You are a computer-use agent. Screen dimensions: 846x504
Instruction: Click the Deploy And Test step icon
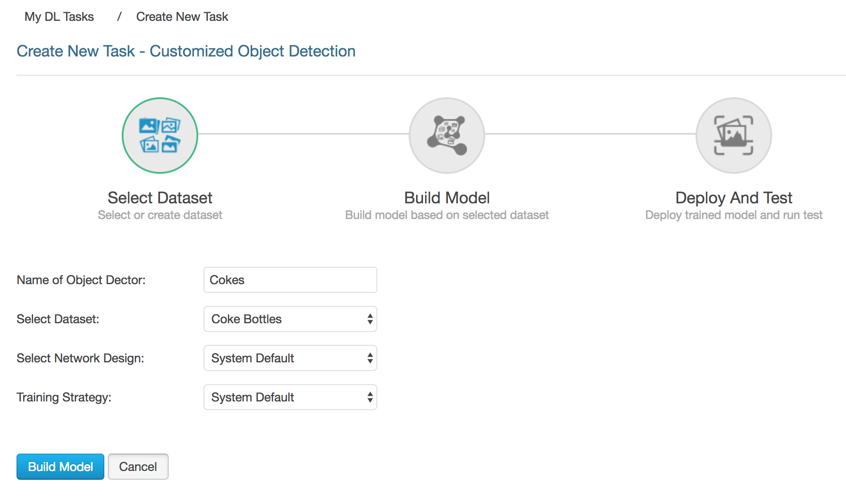coord(733,136)
